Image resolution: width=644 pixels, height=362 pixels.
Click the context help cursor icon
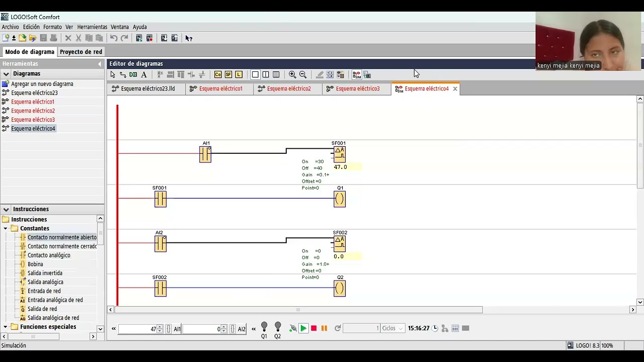click(x=189, y=38)
